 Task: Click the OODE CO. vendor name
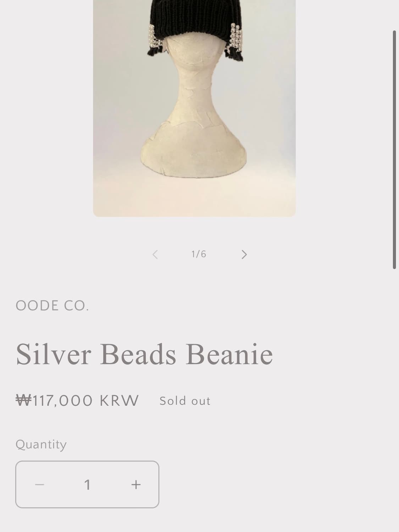point(52,306)
